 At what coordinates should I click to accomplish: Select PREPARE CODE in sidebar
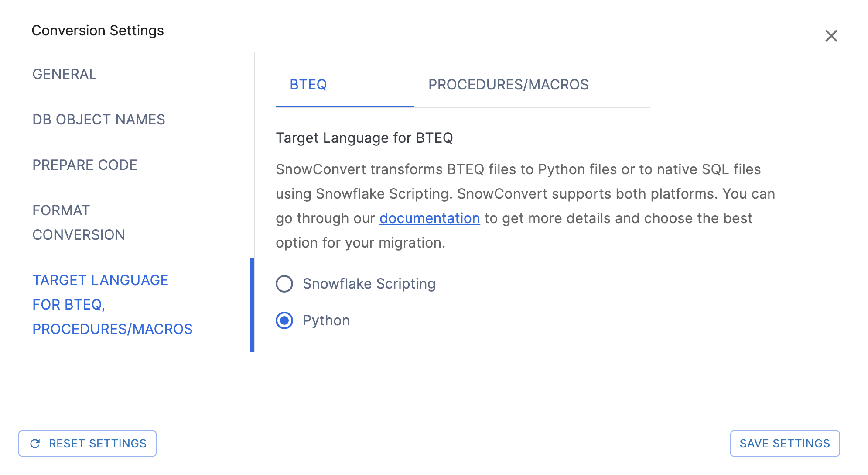(x=85, y=165)
